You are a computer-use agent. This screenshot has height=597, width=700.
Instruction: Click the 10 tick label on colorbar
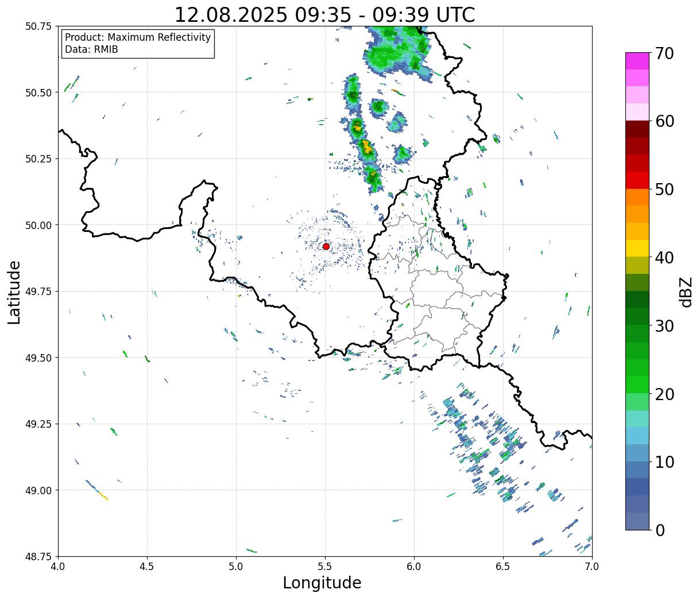click(664, 462)
